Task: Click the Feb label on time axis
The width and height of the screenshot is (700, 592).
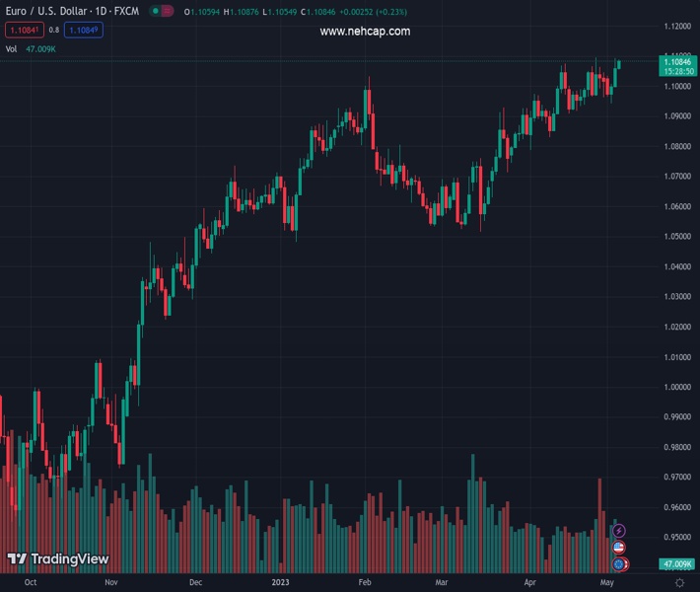Action: tap(365, 583)
